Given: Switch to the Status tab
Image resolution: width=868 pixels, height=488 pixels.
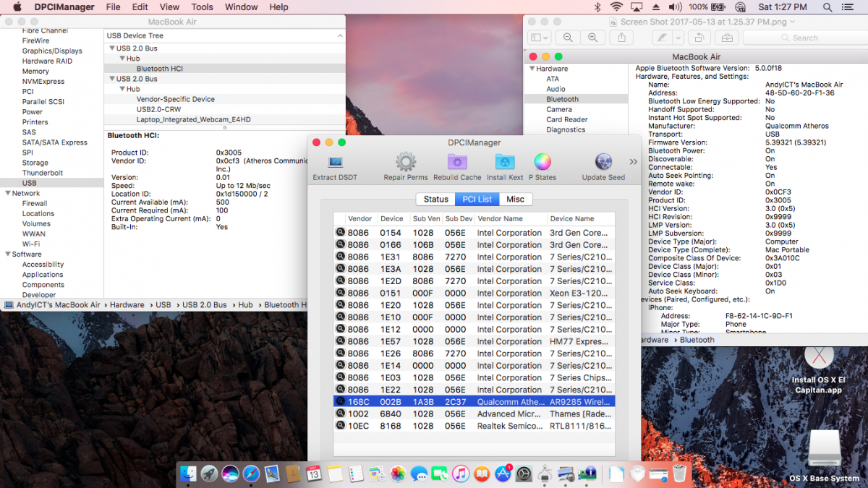Looking at the screenshot, I should [x=435, y=199].
